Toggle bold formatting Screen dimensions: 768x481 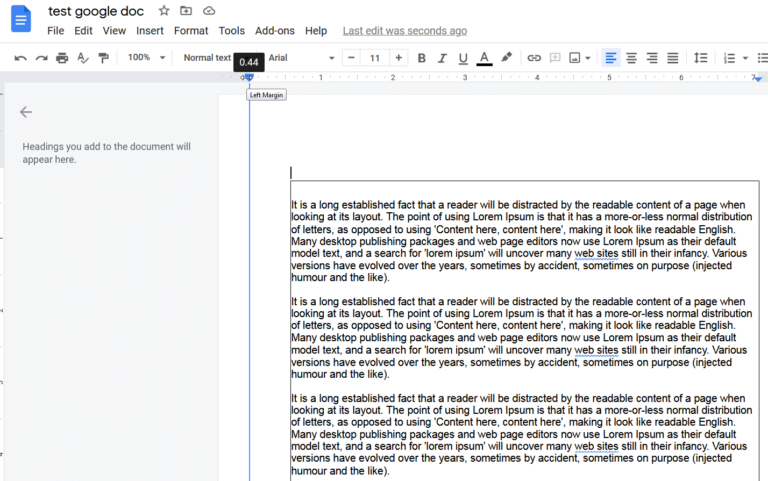422,58
